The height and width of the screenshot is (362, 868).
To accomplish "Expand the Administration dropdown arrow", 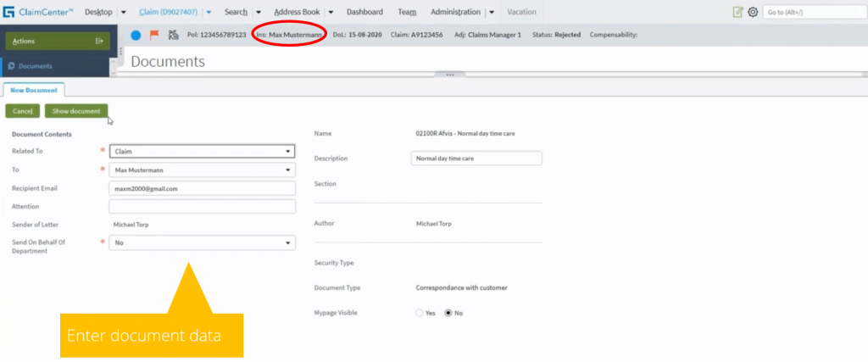I will tap(492, 12).
